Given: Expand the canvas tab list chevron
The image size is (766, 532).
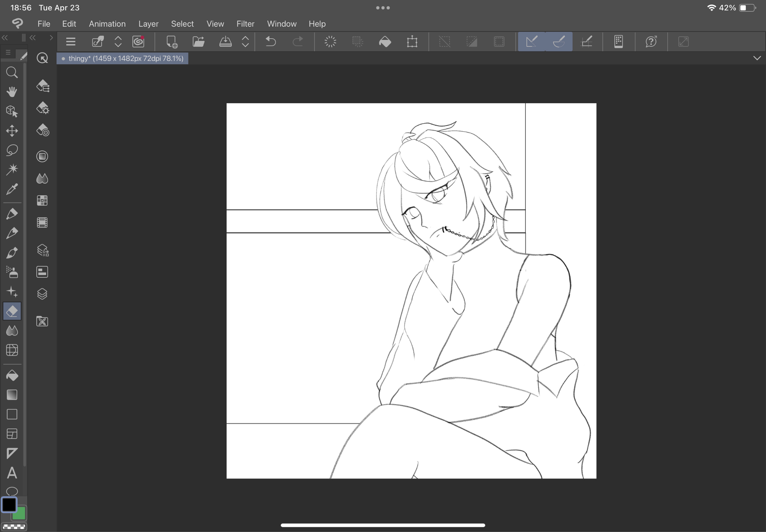Looking at the screenshot, I should pos(757,58).
